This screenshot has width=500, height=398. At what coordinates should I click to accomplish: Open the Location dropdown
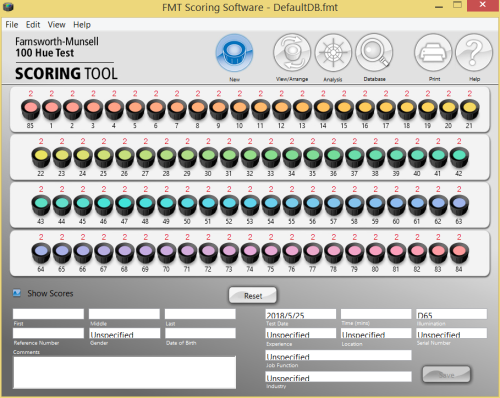pos(376,333)
